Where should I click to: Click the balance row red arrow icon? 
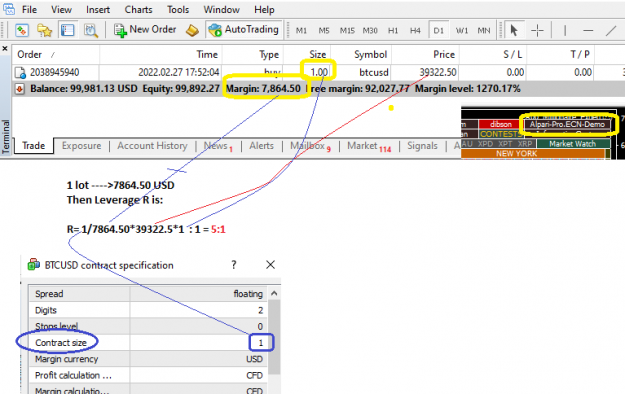tap(19, 89)
